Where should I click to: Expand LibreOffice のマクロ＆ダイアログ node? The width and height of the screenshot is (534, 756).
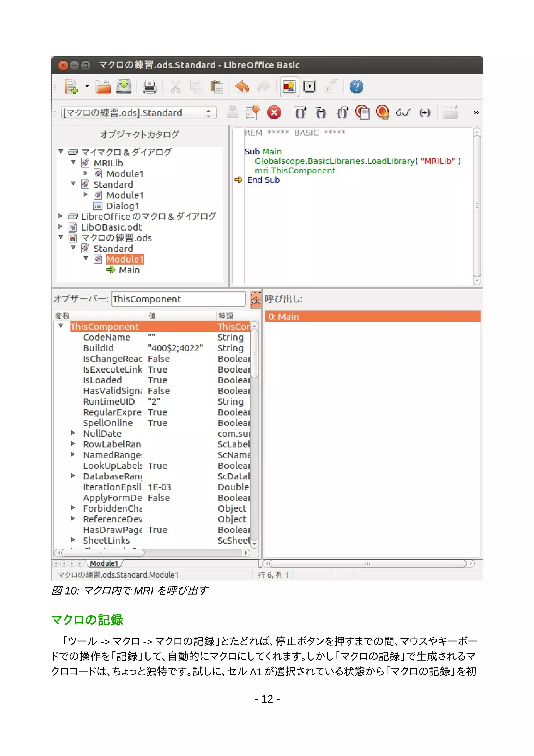click(x=60, y=216)
